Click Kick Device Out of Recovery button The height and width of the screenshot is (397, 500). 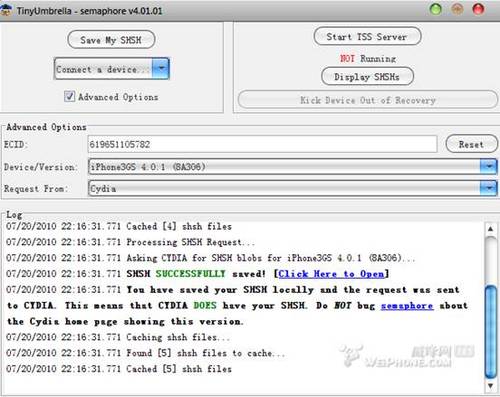tap(368, 100)
